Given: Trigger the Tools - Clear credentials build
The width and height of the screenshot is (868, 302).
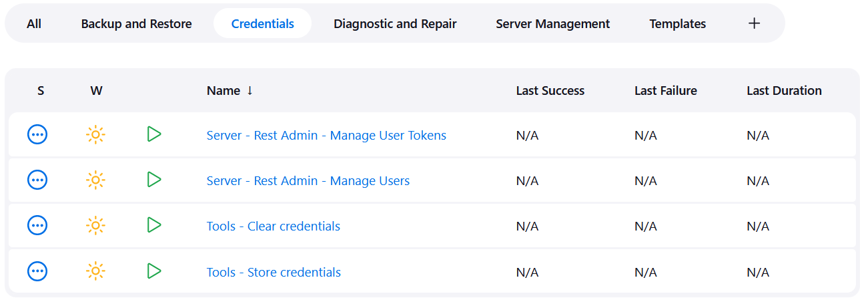Looking at the screenshot, I should tap(154, 225).
